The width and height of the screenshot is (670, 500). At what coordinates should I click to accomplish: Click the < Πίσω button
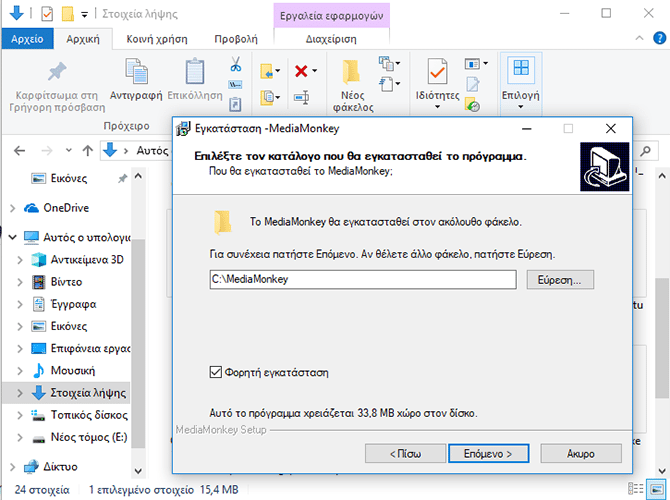(x=405, y=453)
